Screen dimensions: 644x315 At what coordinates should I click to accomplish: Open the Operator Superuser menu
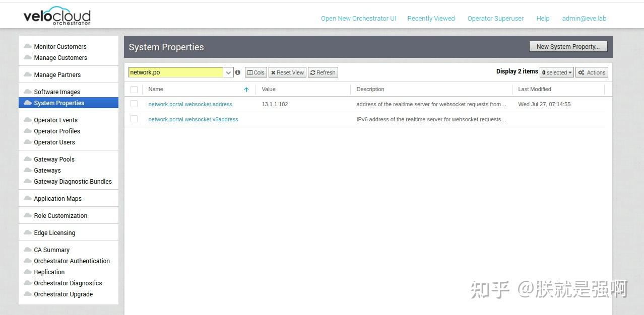[495, 18]
